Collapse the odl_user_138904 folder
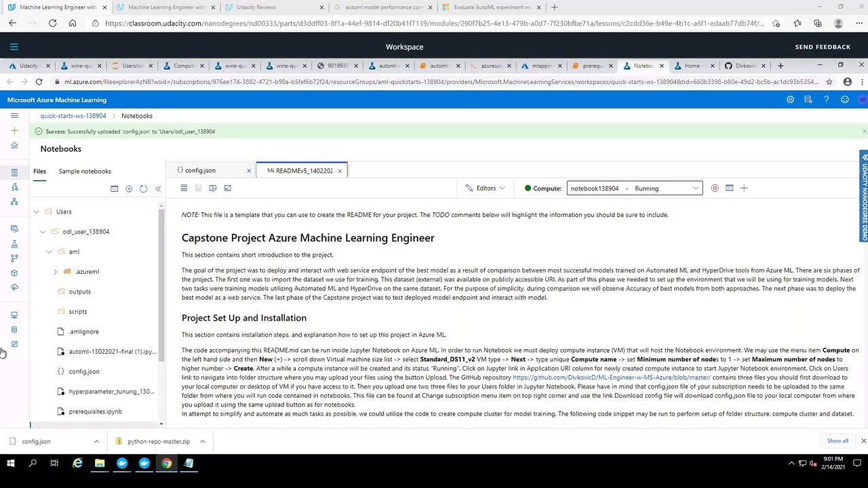This screenshot has width=868, height=488. pos(43,232)
